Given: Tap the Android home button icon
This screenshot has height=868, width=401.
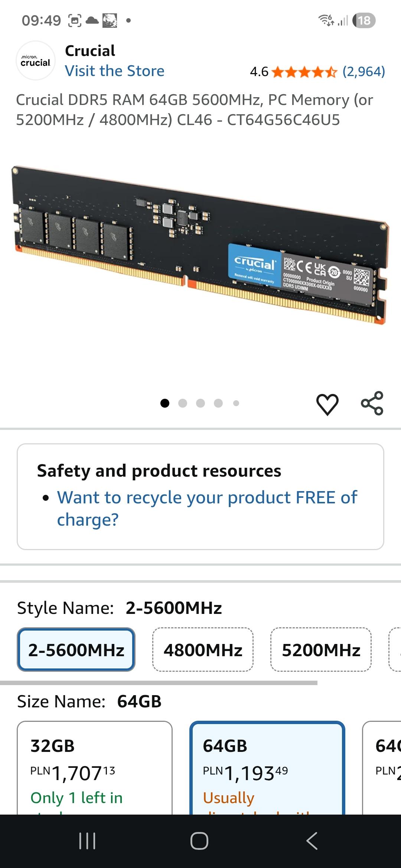Looking at the screenshot, I should pyautogui.click(x=199, y=841).
